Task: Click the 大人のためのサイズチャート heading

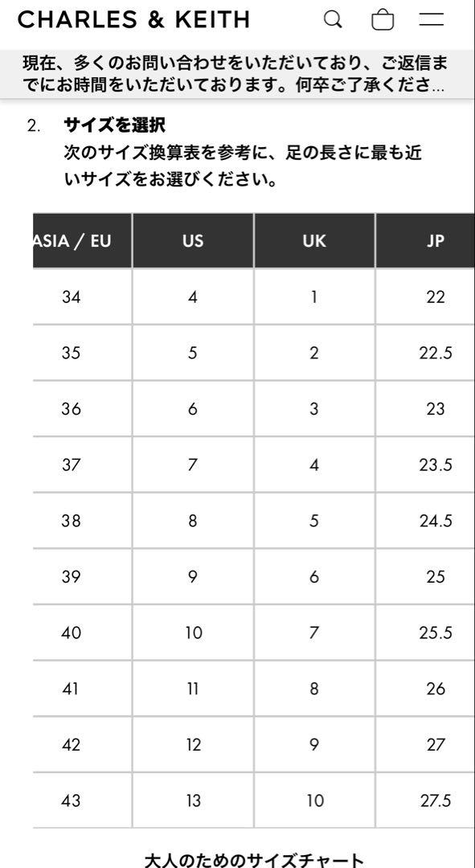Action: (x=254, y=860)
